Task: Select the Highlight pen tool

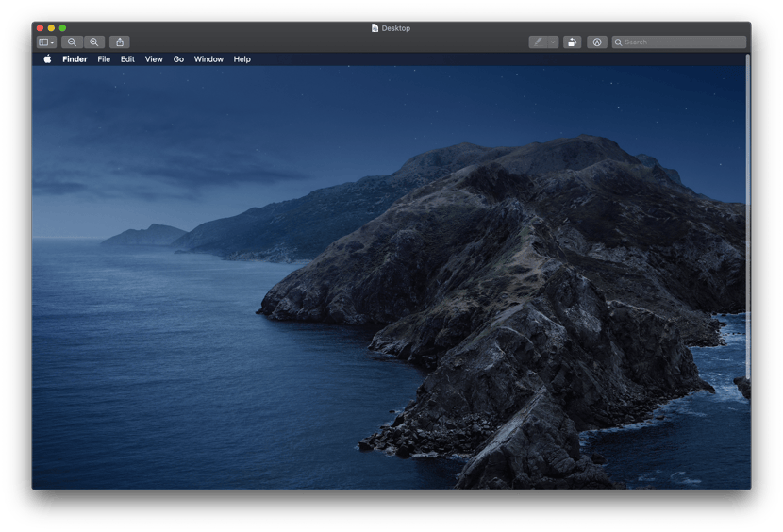Action: coord(538,42)
